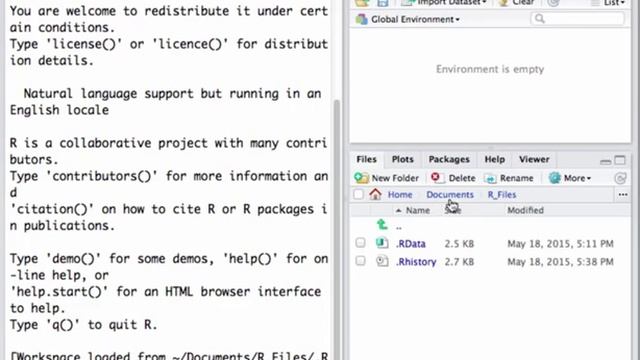Sort files by Modified column
Image resolution: width=640 pixels, height=360 pixels.
[x=525, y=210]
